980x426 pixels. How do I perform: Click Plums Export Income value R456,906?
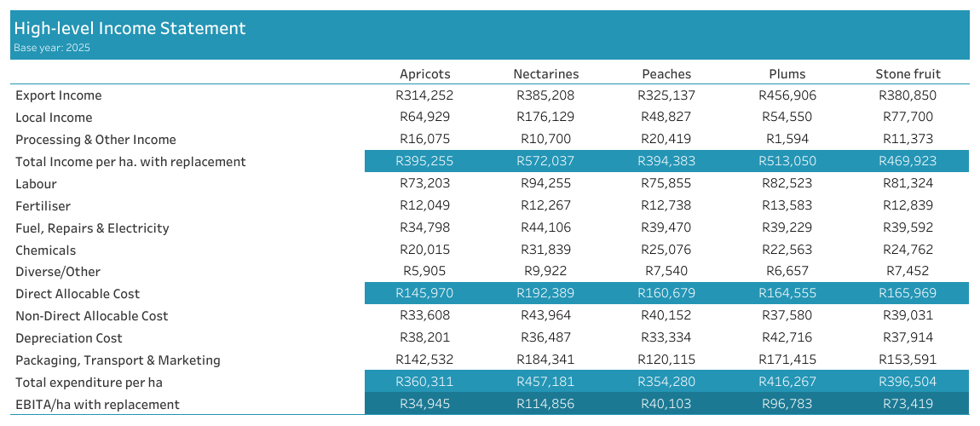point(787,95)
